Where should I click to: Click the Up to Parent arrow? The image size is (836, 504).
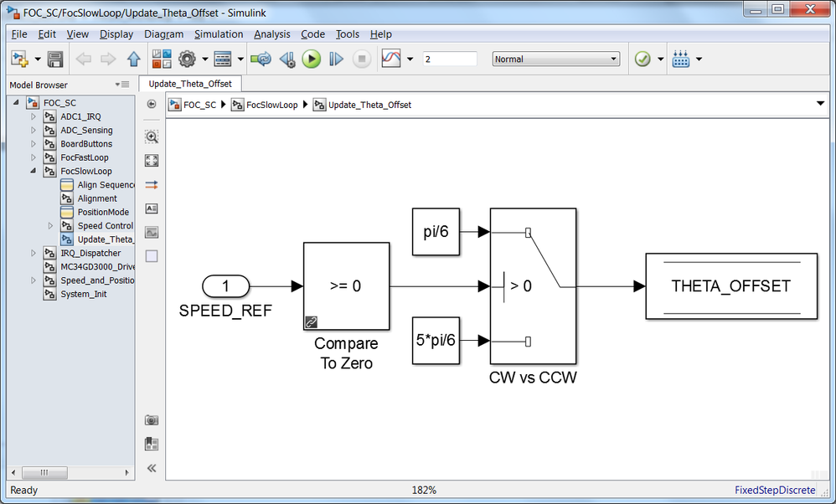133,59
